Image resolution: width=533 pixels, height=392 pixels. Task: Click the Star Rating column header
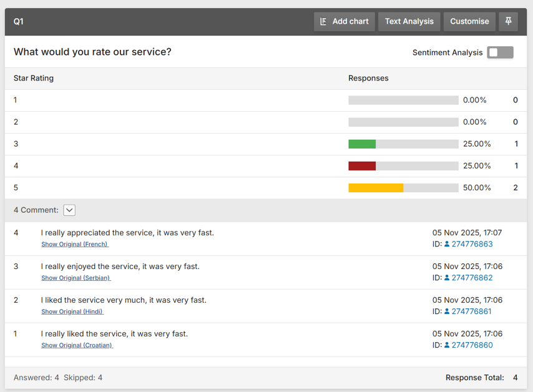(x=34, y=78)
